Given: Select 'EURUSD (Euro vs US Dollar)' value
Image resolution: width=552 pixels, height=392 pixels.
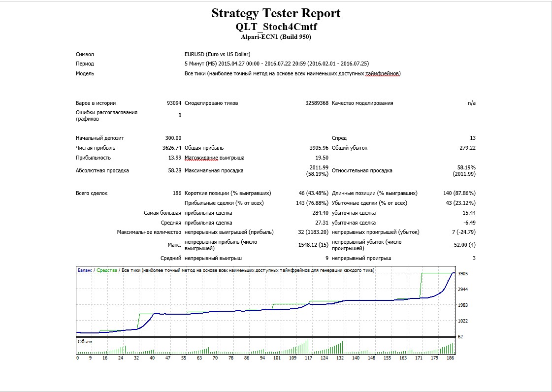Looking at the screenshot, I should click(218, 54).
